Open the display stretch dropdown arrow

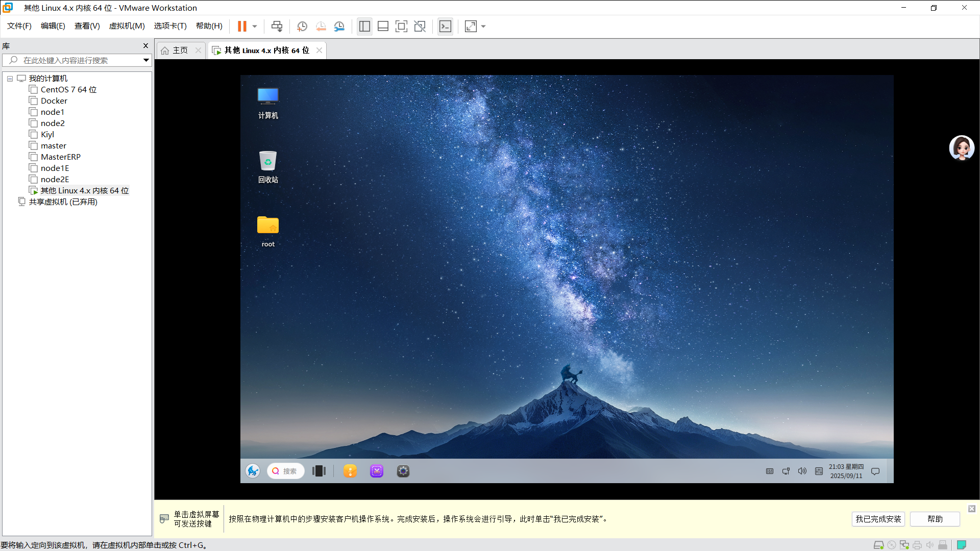coord(483,26)
